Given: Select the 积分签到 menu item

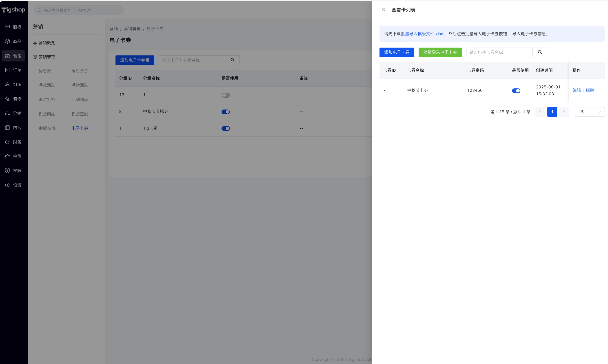Looking at the screenshot, I should point(80,114).
